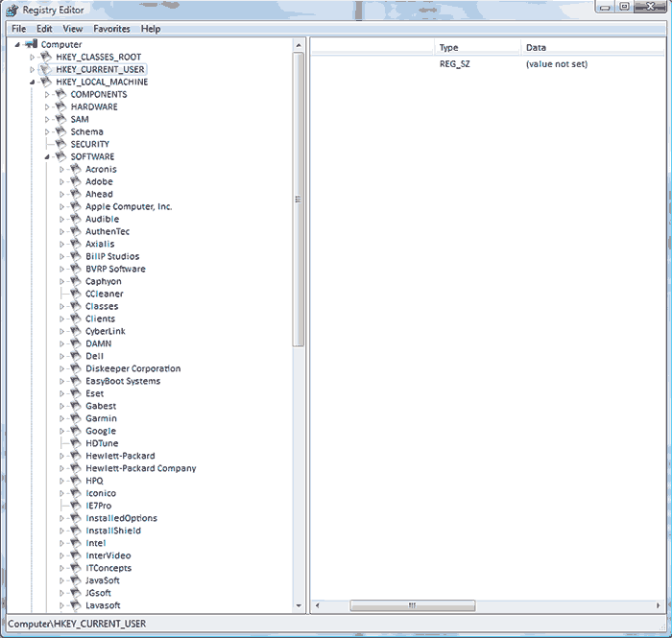Select the ITConcepts key
672x638 pixels.
[108, 568]
